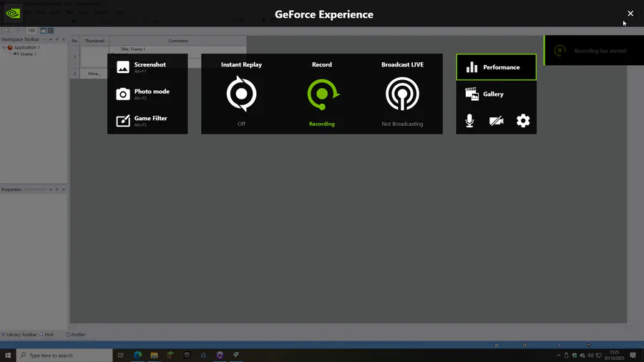Viewport: 644px width, 362px height.
Task: Open Workspace Toolbar dropdown arrow
Action: click(51, 39)
